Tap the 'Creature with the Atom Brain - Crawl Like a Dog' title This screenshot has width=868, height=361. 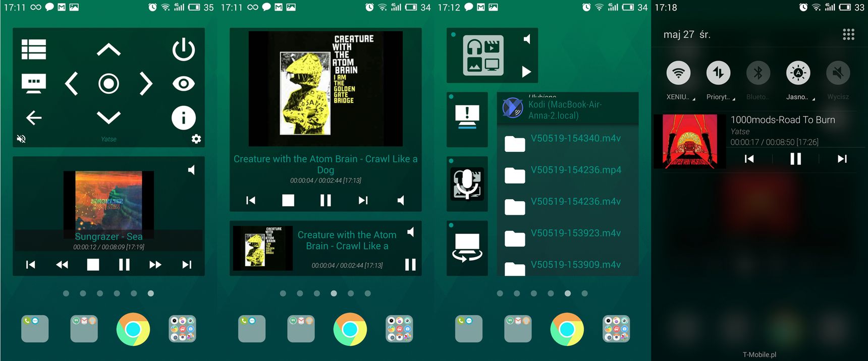coord(325,164)
